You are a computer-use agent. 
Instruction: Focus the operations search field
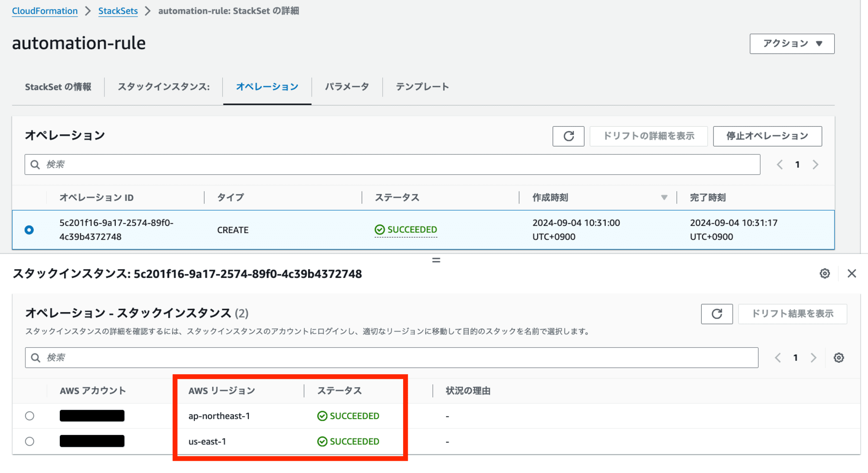pos(392,165)
